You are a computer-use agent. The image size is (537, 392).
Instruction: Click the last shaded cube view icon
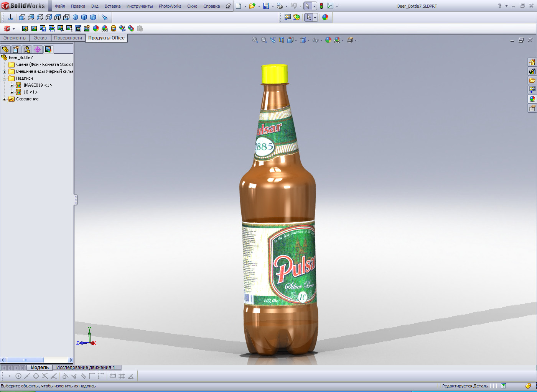point(93,17)
